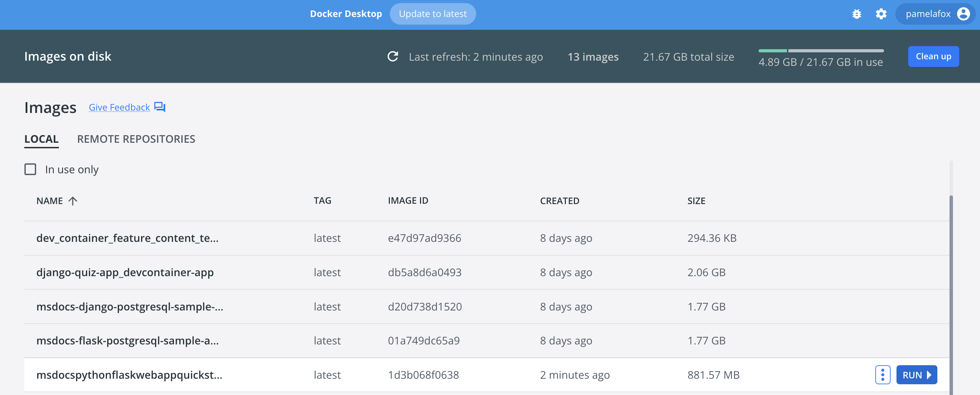Switch to the REMOTE REPOSITORIES tab
Viewport: 980px width, 395px height.
(136, 139)
